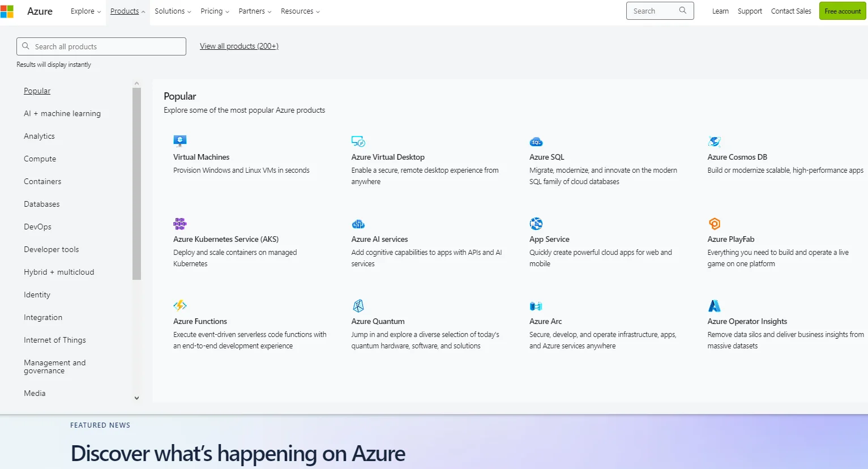Viewport: 868px width, 469px height.
Task: Select the Popular category
Action: (x=37, y=91)
